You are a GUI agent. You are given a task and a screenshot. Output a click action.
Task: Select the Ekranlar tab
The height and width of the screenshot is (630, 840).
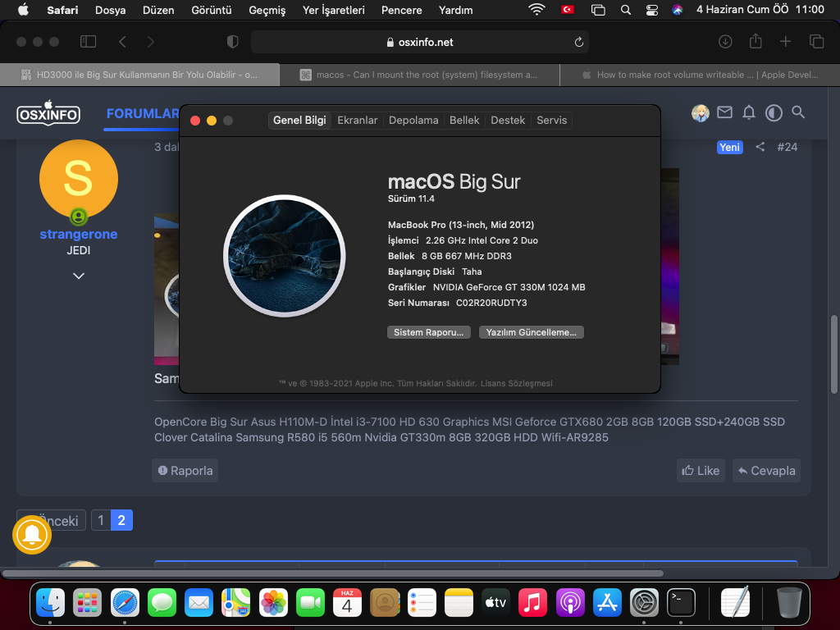click(358, 120)
